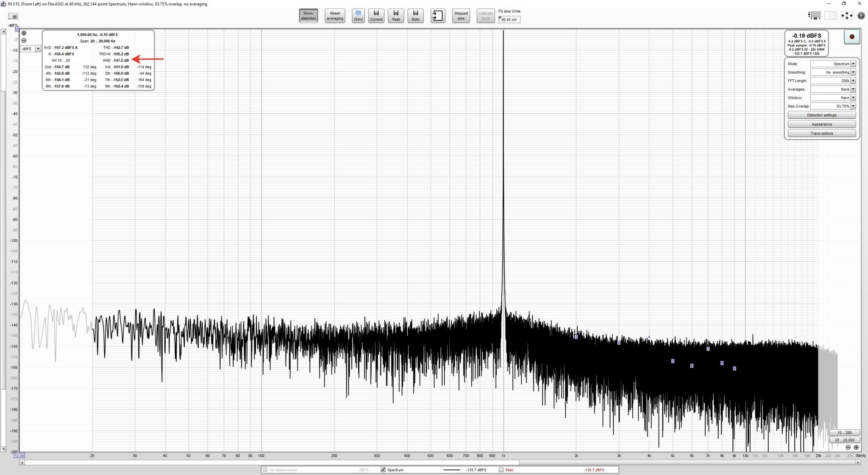Click the HHD value -147.5 dB
This screenshot has height=475, width=868.
coord(121,61)
